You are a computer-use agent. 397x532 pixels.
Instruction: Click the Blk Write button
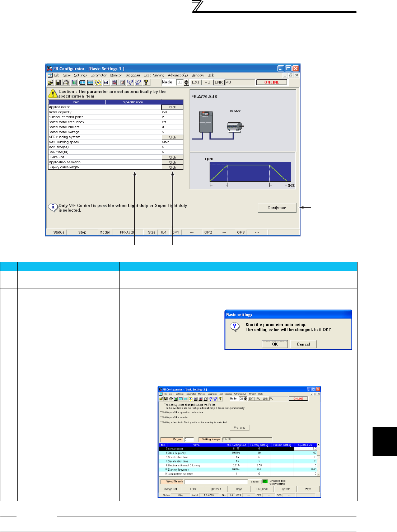(x=285, y=489)
